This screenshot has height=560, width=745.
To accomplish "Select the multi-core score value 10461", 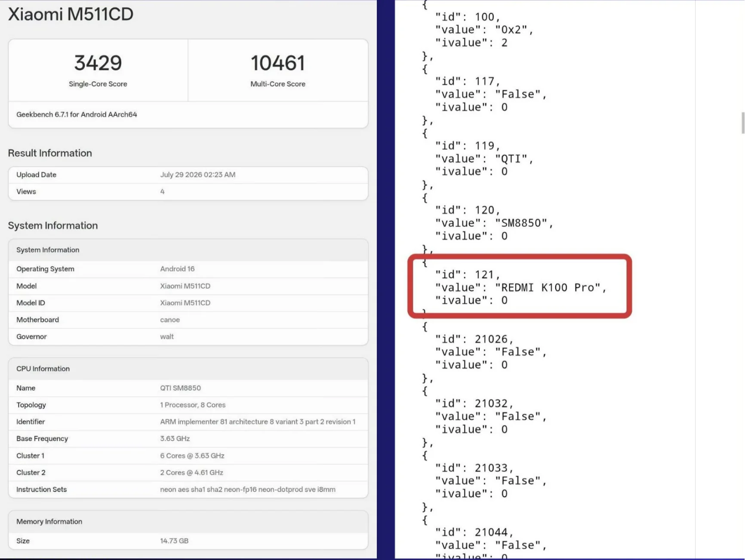I will click(x=278, y=63).
